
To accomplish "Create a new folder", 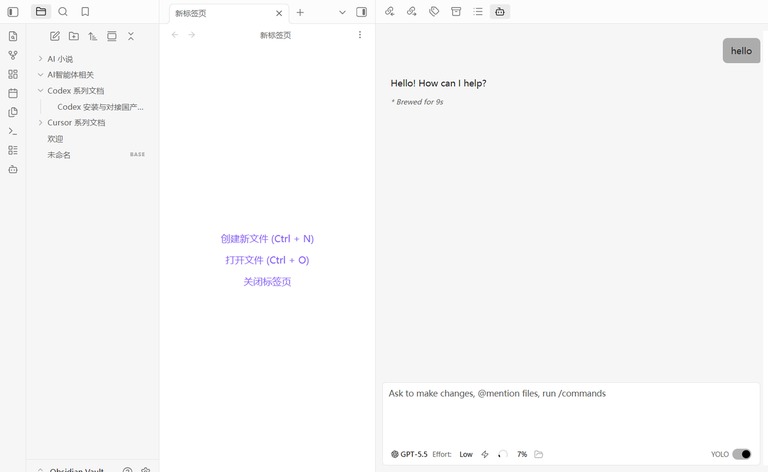I will 74,36.
